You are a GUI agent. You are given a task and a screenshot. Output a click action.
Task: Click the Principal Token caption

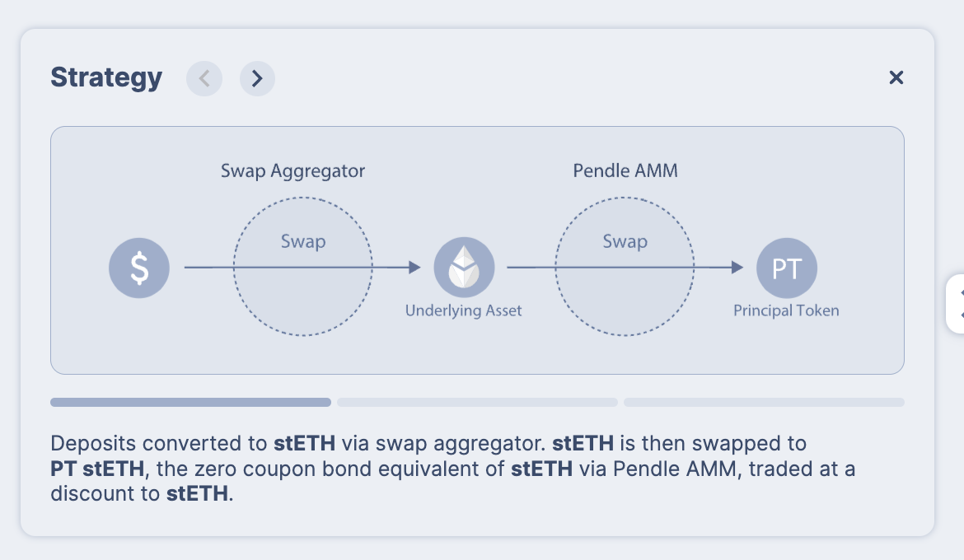786,310
